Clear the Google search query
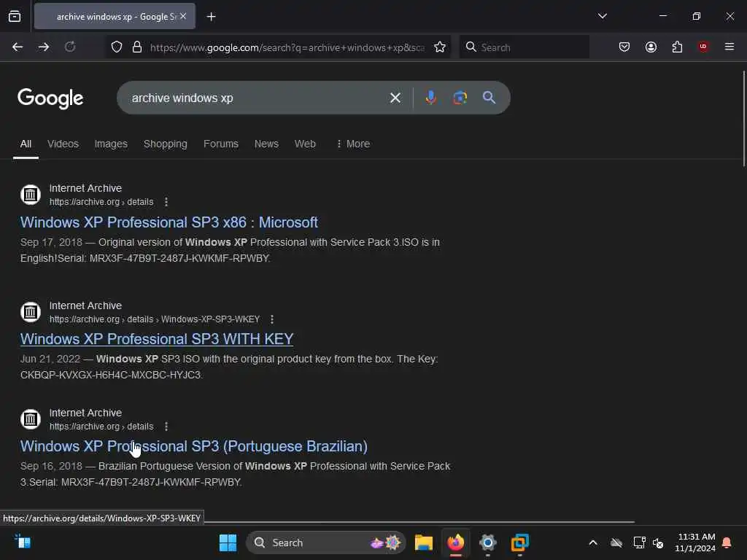 pyautogui.click(x=395, y=98)
